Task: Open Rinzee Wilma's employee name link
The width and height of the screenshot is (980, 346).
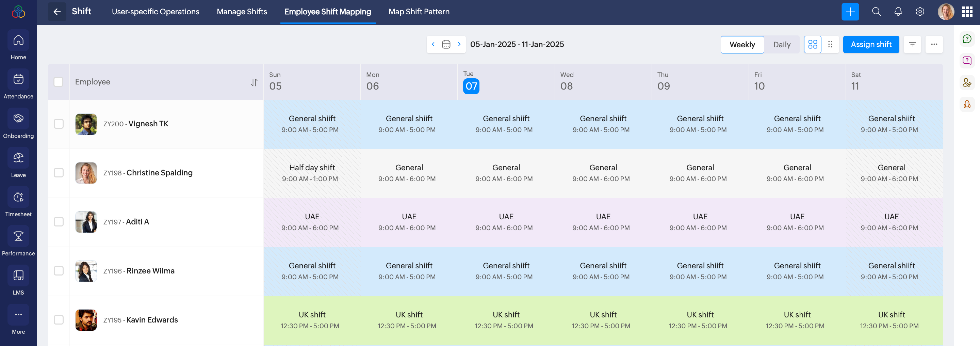Action: (x=150, y=271)
